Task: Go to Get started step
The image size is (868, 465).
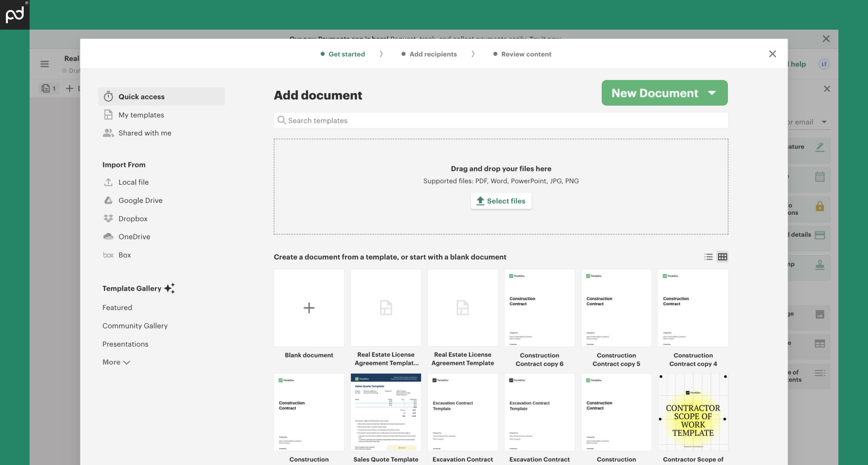Action: [343, 54]
